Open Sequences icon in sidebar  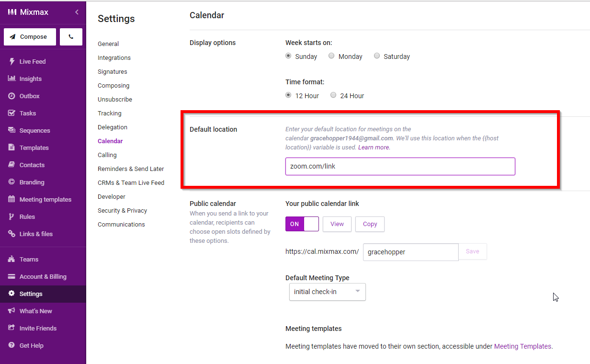coord(11,130)
